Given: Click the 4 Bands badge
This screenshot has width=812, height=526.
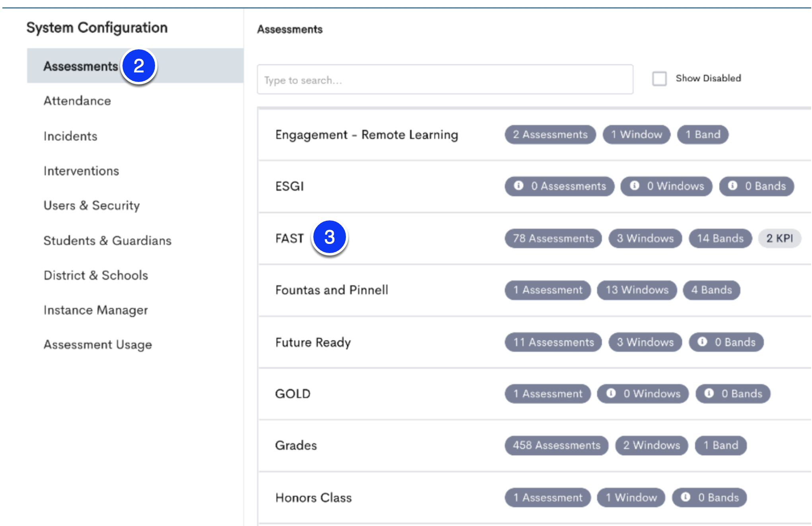Looking at the screenshot, I should [711, 290].
